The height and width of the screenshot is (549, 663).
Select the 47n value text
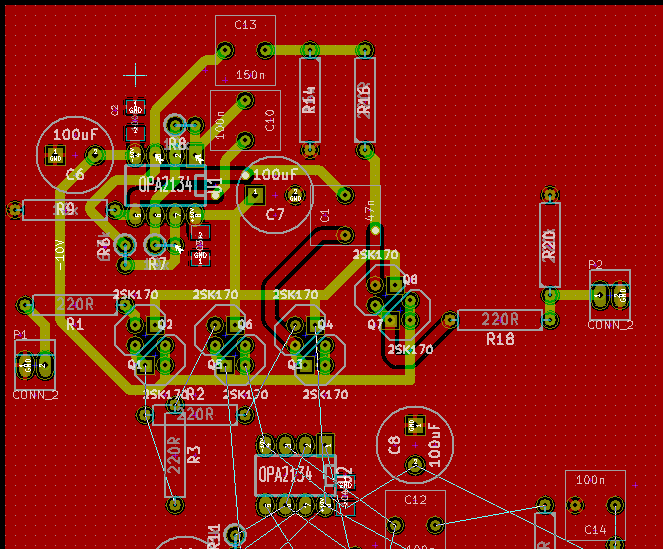(370, 211)
